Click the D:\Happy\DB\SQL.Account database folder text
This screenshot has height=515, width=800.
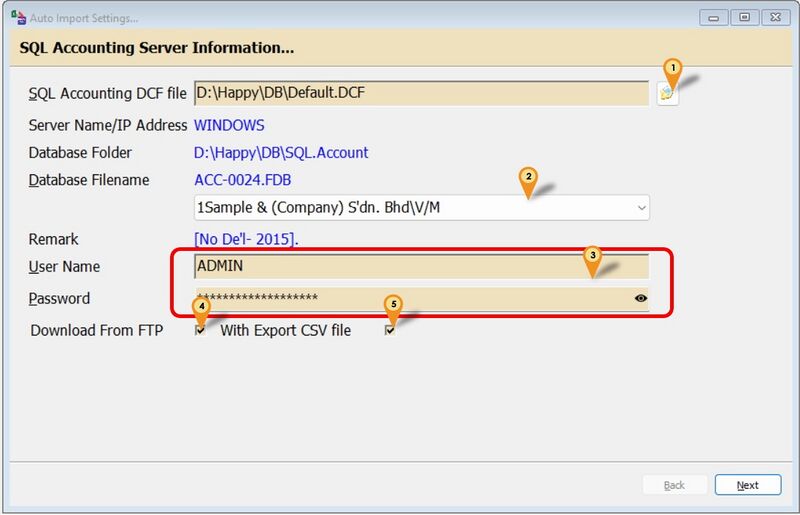pyautogui.click(x=281, y=153)
